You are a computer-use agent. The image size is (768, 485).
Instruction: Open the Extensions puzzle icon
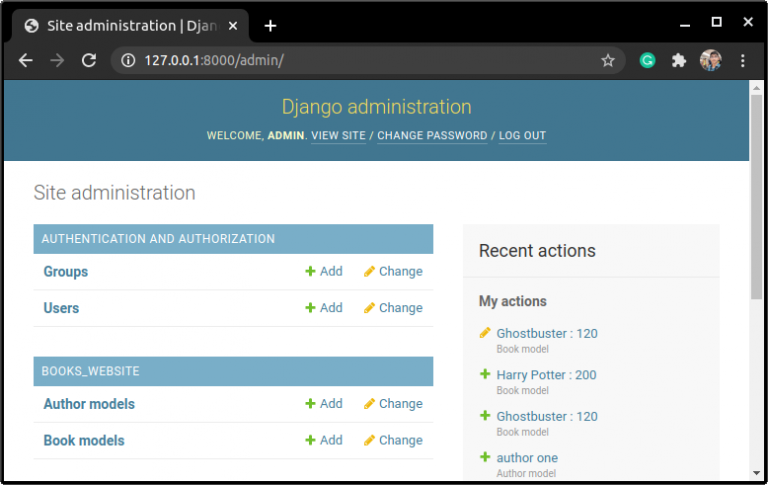[x=679, y=60]
